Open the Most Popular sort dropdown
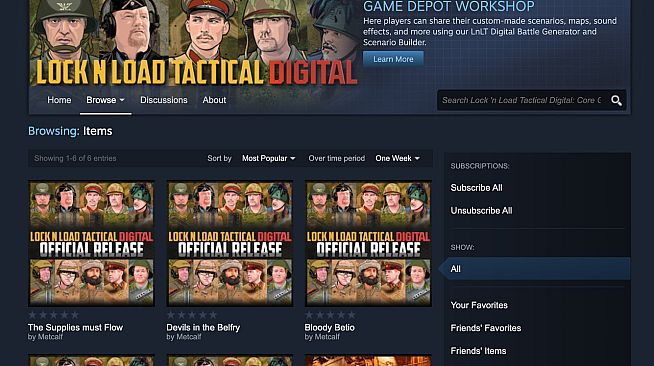Image resolution: width=654 pixels, height=366 pixels. (269, 158)
